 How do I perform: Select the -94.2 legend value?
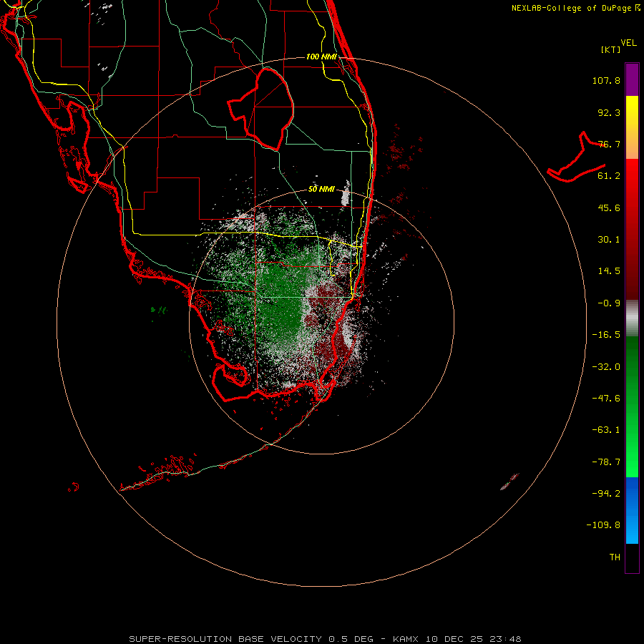point(606,493)
